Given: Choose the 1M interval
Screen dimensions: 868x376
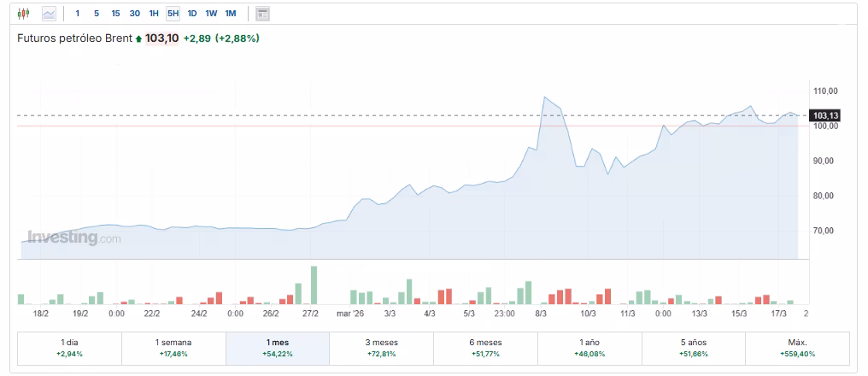Looking at the screenshot, I should 231,14.
